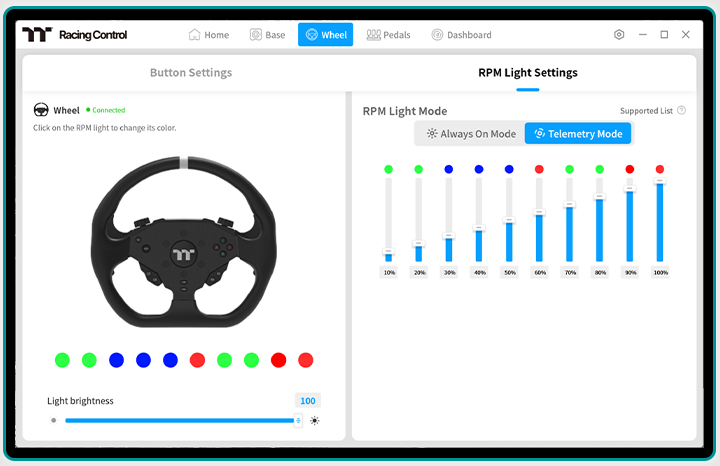Click the red dot above the 90% slider

tap(630, 169)
